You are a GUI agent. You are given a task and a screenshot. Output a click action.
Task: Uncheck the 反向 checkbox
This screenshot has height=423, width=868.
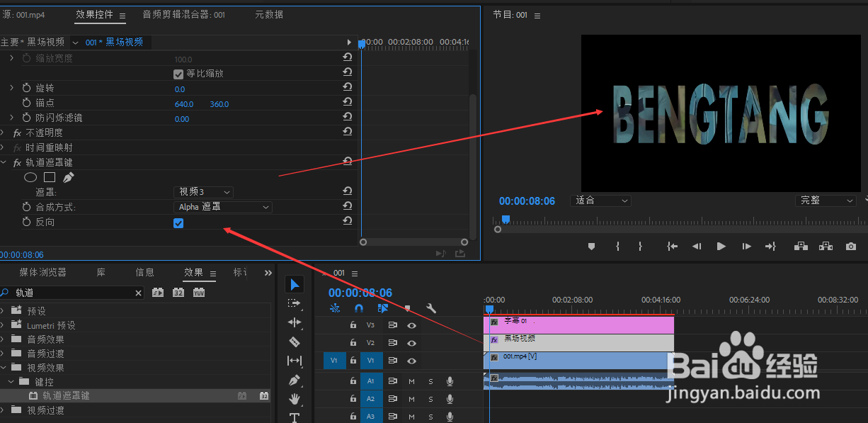pyautogui.click(x=178, y=223)
